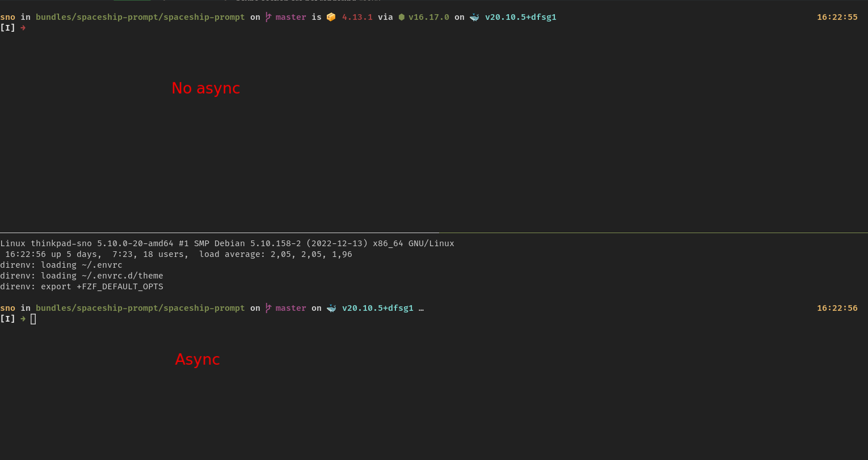Click the green Node.js hexagon icon
The image size is (868, 460).
pos(402,17)
